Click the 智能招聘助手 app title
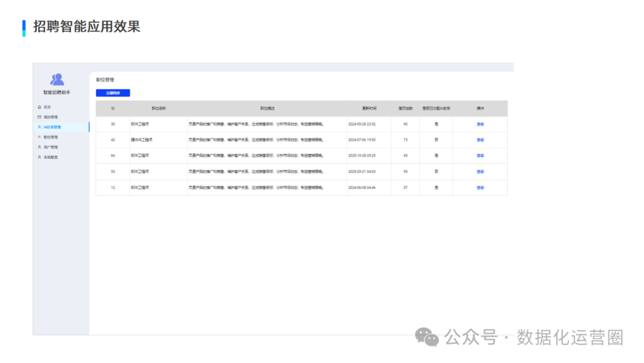The image size is (644, 363). (57, 93)
